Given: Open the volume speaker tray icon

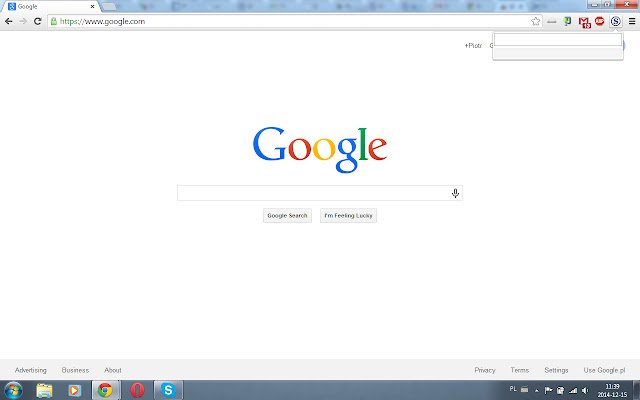Looking at the screenshot, I should coord(585,391).
